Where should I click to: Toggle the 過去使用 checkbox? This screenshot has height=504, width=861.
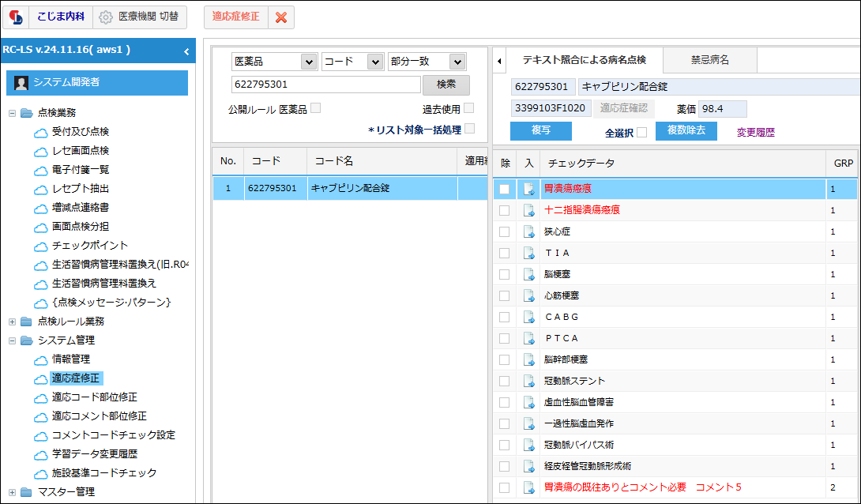pos(469,108)
